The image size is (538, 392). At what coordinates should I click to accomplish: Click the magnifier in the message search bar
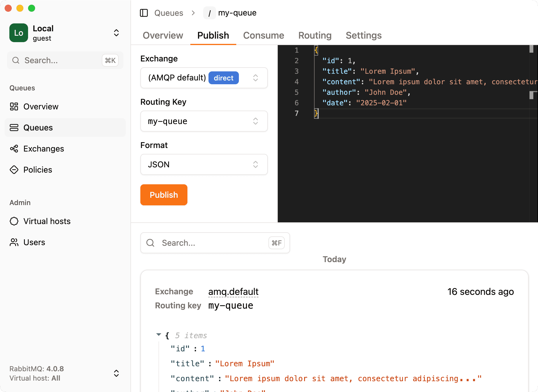(150, 243)
